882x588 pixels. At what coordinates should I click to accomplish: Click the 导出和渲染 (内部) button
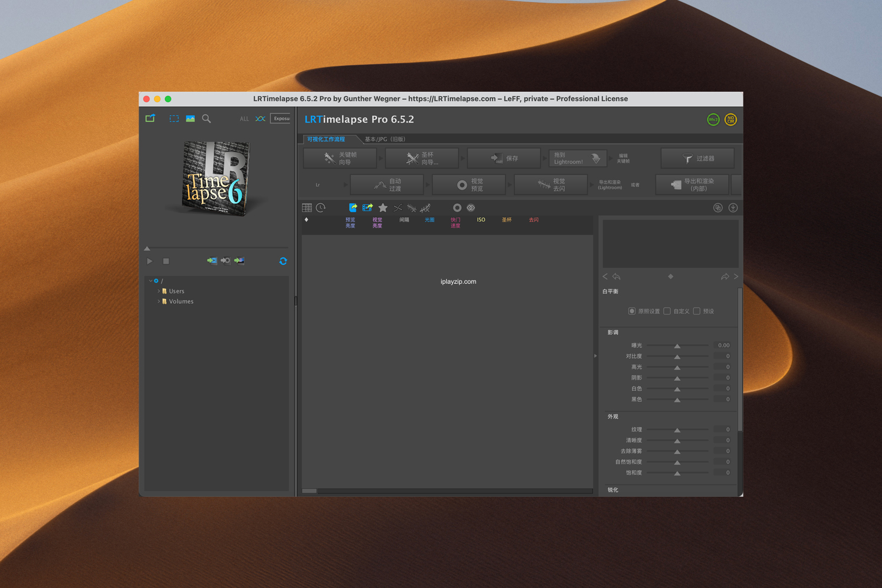click(692, 184)
